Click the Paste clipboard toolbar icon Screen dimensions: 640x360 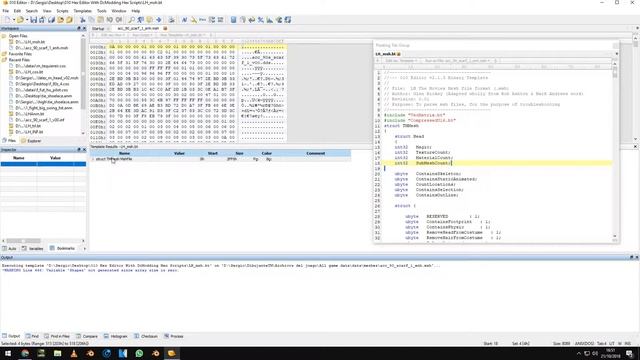point(100,20)
